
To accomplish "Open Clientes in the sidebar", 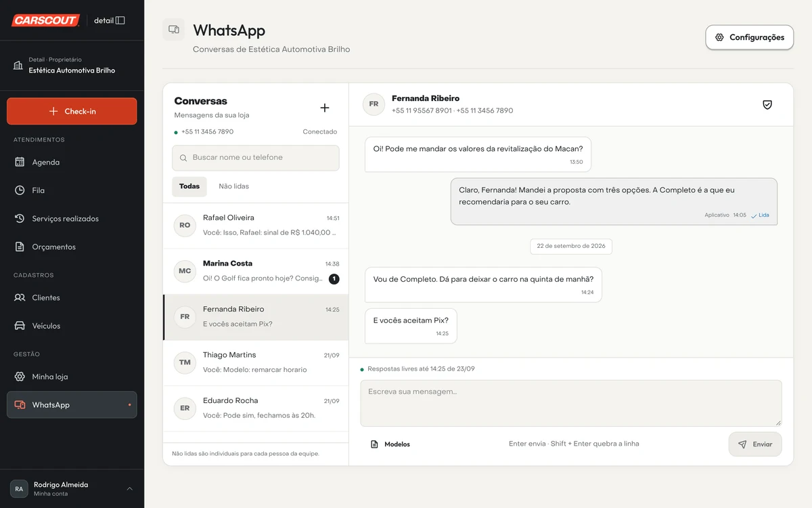I will click(72, 298).
